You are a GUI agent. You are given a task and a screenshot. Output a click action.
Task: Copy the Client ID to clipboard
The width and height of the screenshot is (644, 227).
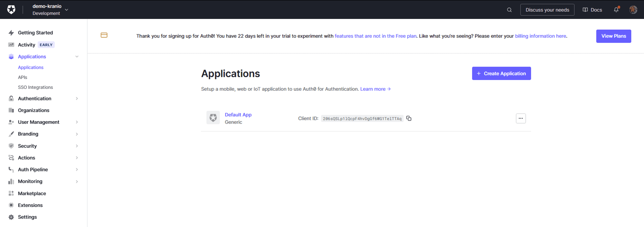point(409,118)
